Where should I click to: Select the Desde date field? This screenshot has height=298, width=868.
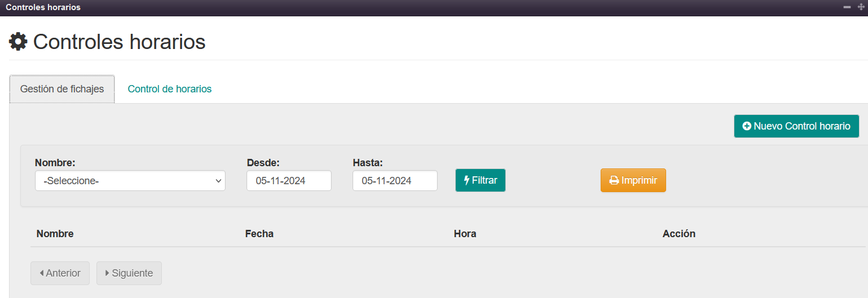point(289,181)
